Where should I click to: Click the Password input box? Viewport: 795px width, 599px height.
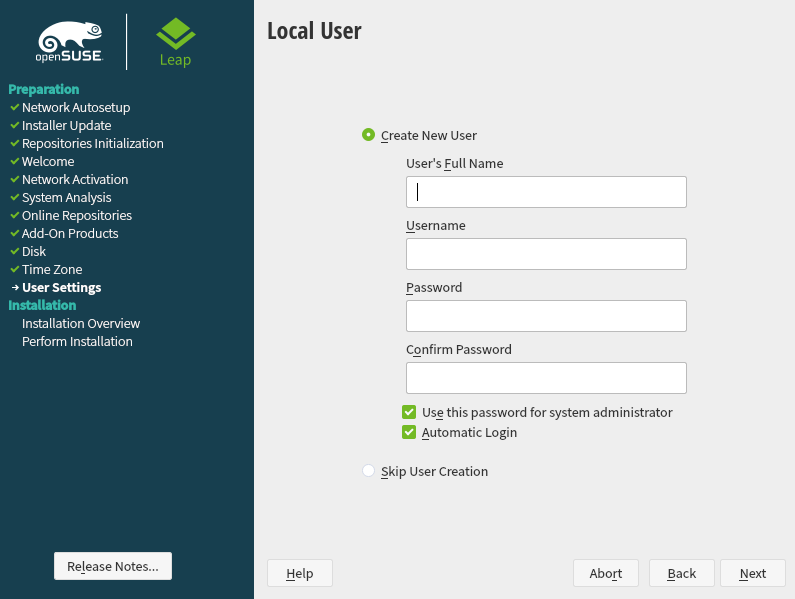click(546, 316)
